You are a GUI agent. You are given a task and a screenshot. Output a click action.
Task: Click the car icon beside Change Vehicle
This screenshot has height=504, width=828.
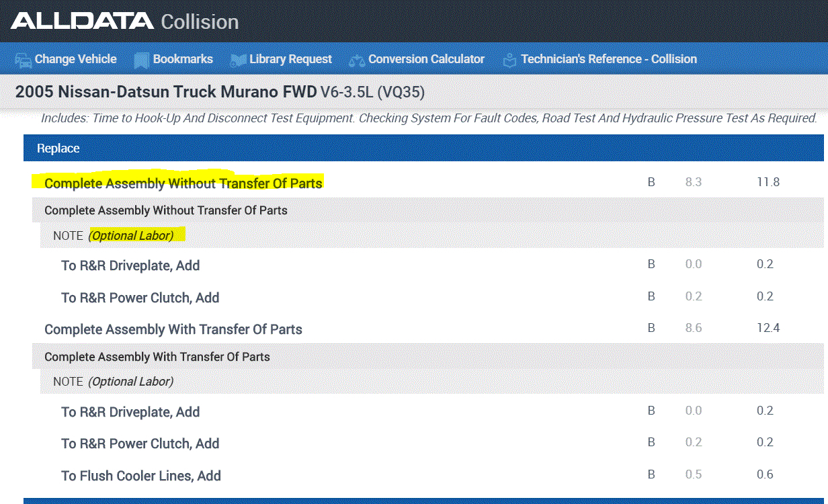coord(24,60)
